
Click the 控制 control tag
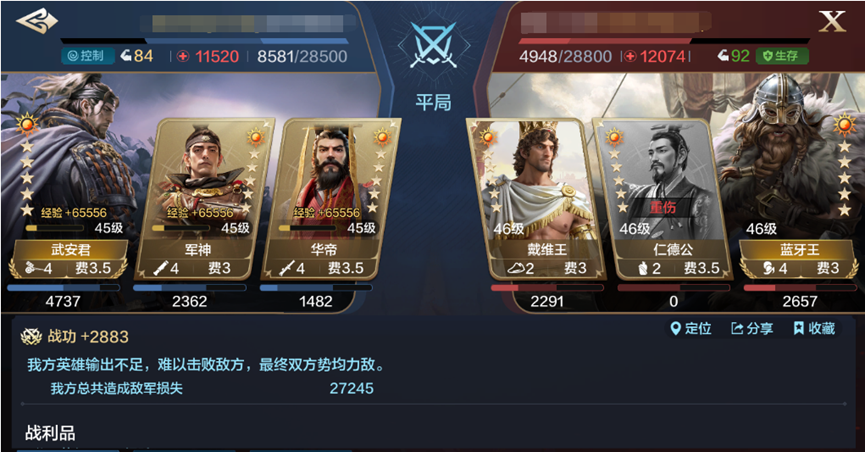(x=86, y=56)
